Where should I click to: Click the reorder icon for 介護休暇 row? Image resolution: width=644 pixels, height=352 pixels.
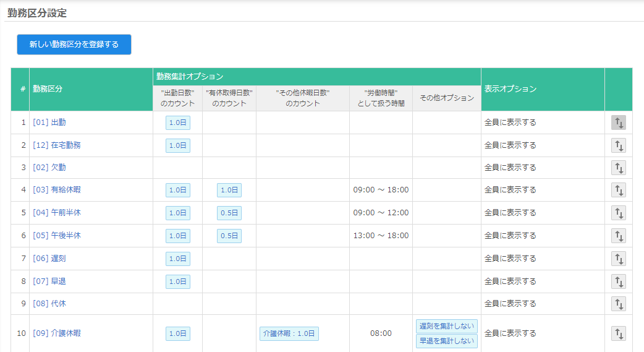click(x=618, y=333)
